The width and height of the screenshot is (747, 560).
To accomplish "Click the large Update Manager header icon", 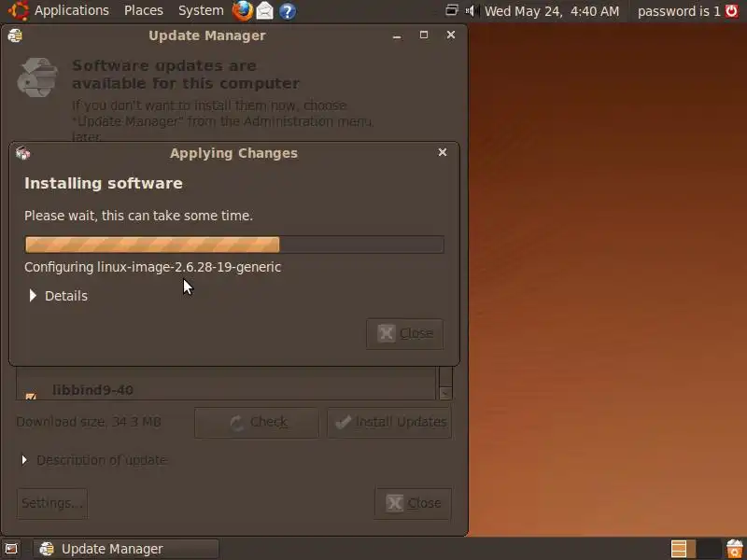I will click(x=37, y=77).
